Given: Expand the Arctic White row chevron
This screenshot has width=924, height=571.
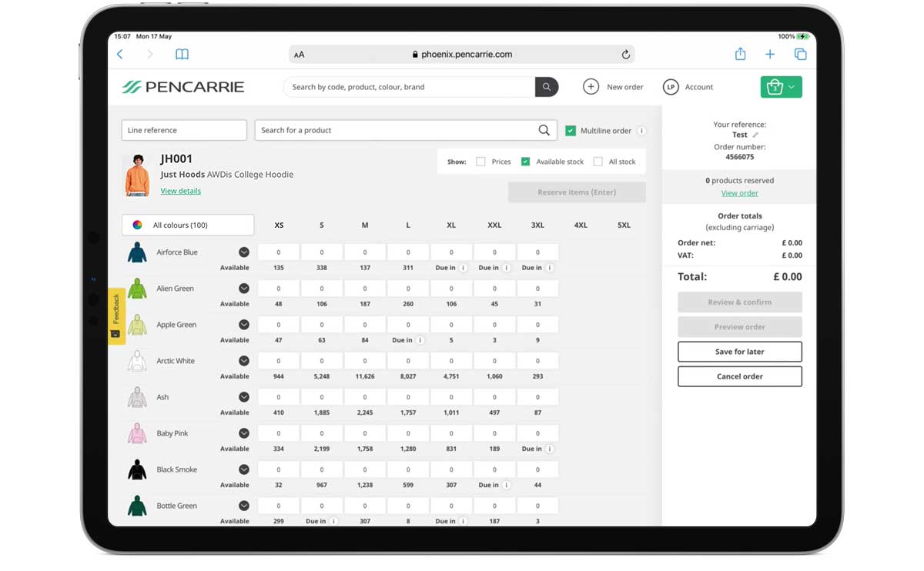Looking at the screenshot, I should coord(244,361).
